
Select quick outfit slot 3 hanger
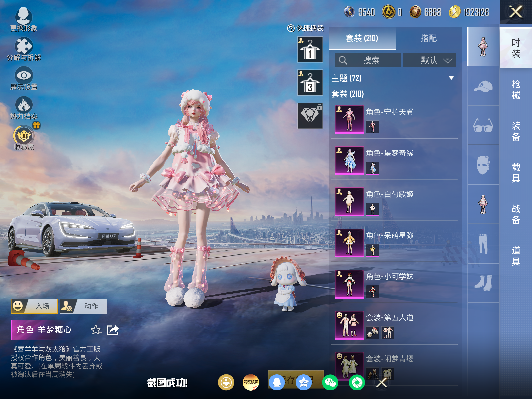tap(310, 83)
